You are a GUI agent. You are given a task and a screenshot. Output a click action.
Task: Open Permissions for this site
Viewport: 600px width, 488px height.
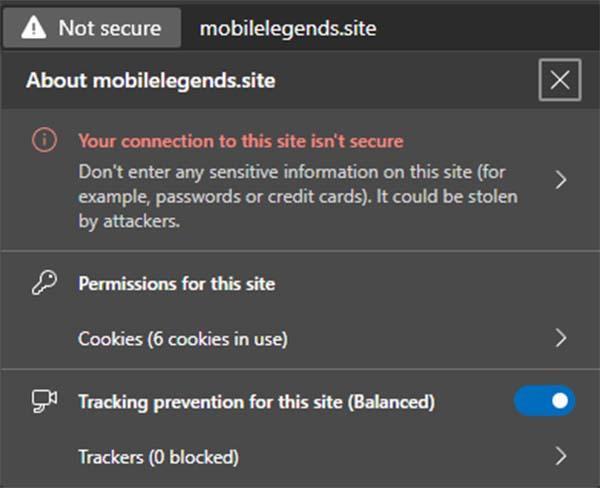tap(177, 284)
